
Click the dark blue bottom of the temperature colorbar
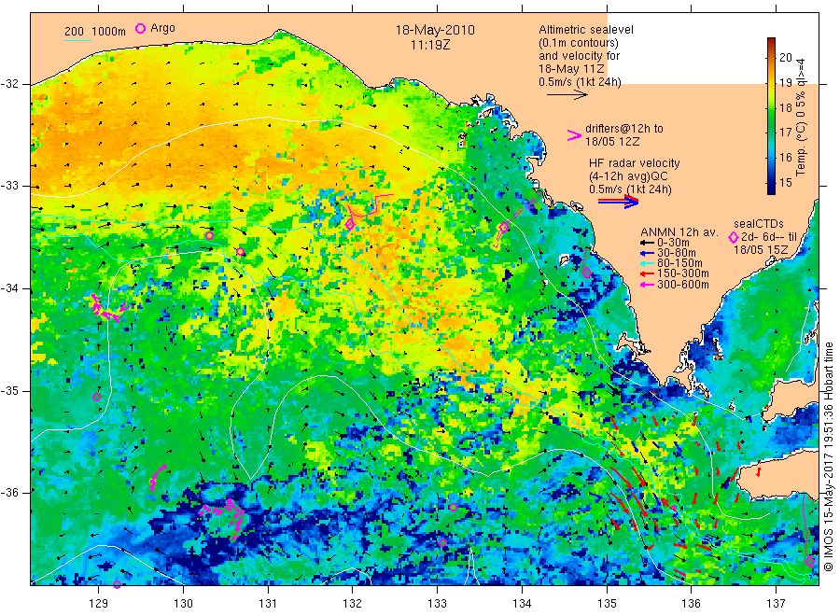pos(772,189)
